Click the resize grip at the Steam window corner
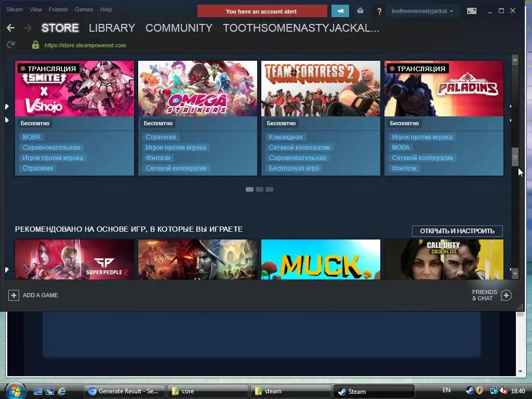Screen dimensions: 532x399 click(520, 308)
